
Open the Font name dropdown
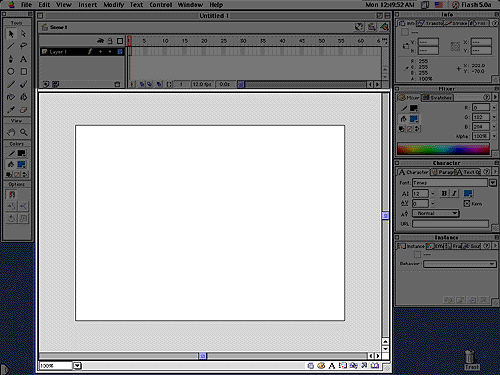[x=493, y=183]
